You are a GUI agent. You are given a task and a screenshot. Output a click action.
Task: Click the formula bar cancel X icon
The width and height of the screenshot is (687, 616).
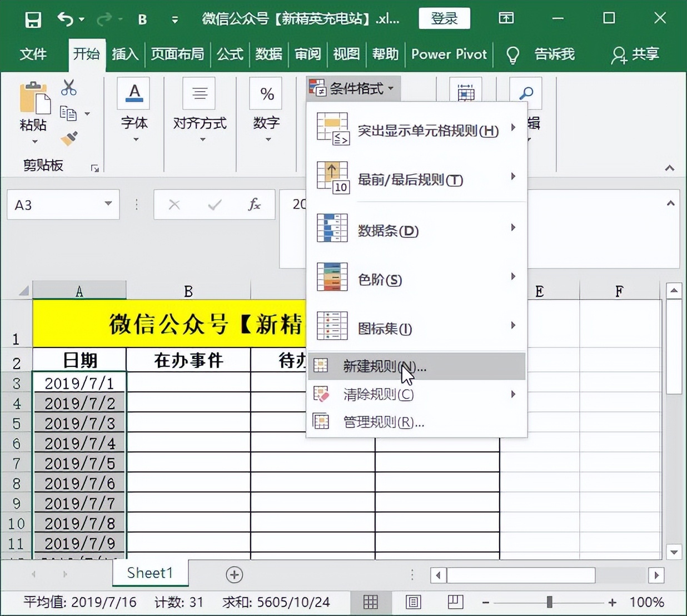[175, 205]
